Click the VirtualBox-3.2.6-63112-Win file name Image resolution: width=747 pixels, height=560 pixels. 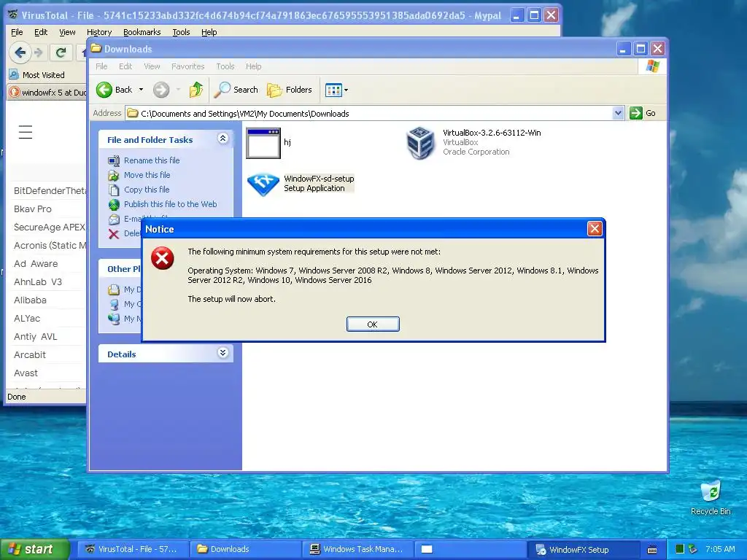(492, 133)
